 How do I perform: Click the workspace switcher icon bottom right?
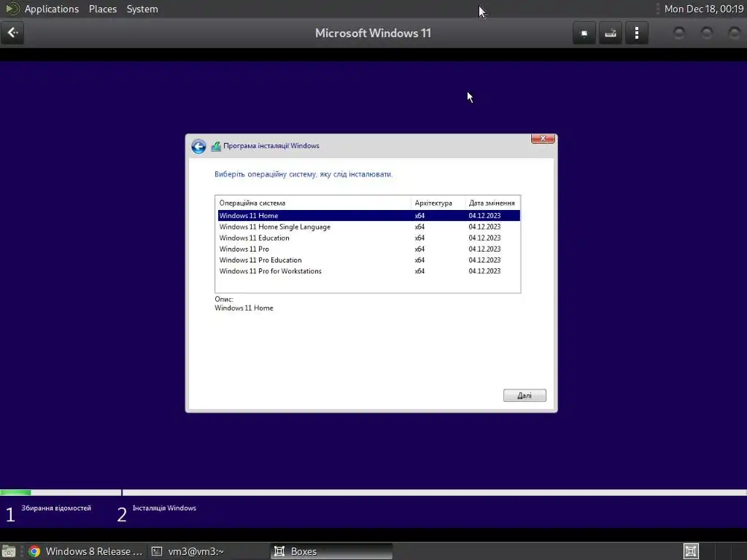click(691, 551)
